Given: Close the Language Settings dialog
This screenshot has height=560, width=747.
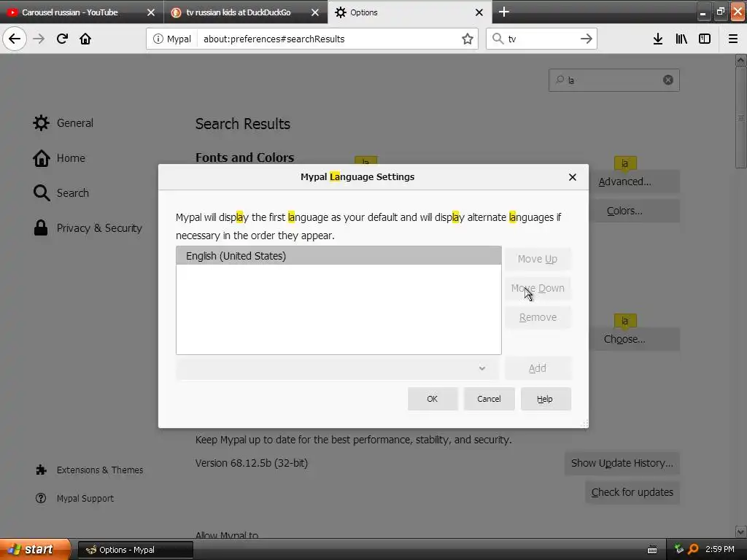Looking at the screenshot, I should (572, 177).
